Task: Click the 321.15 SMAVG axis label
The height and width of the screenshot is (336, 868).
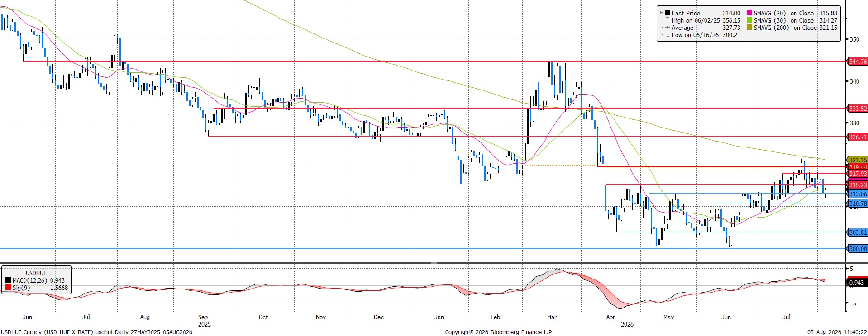Action: click(857, 160)
